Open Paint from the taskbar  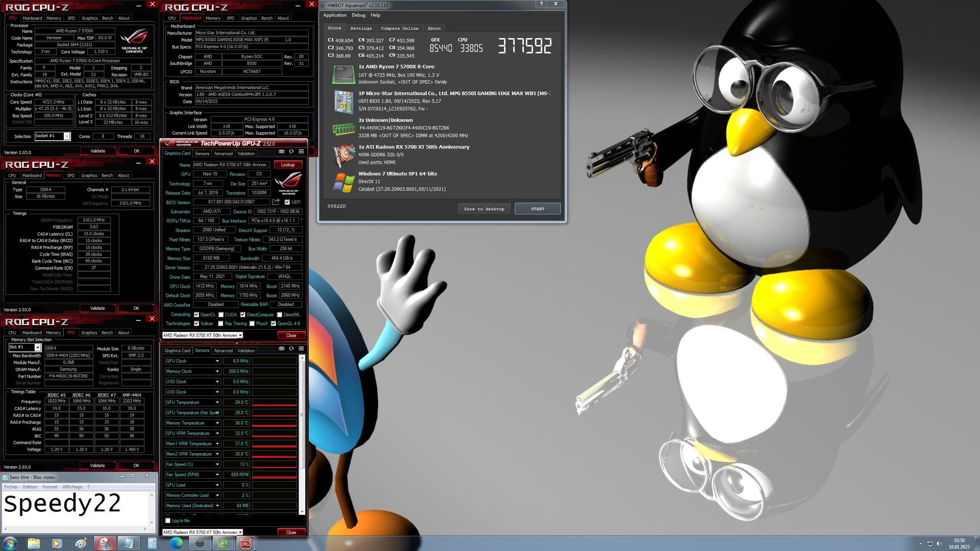tap(81, 543)
